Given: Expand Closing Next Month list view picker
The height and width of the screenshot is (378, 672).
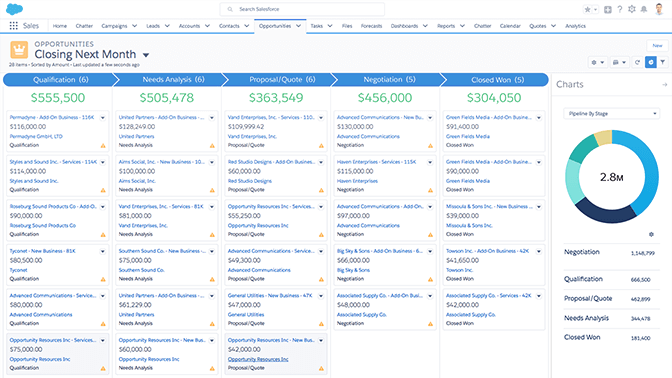Looking at the screenshot, I should [146, 55].
